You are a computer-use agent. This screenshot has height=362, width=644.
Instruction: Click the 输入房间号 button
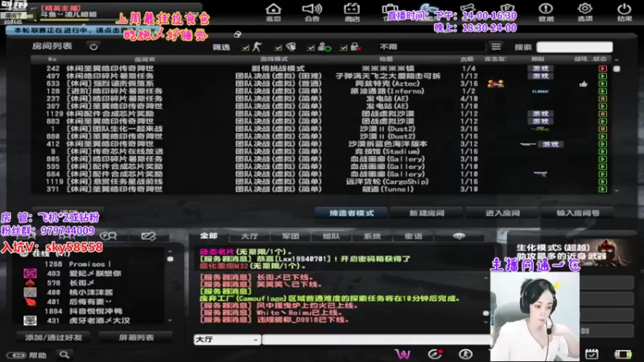(577, 213)
